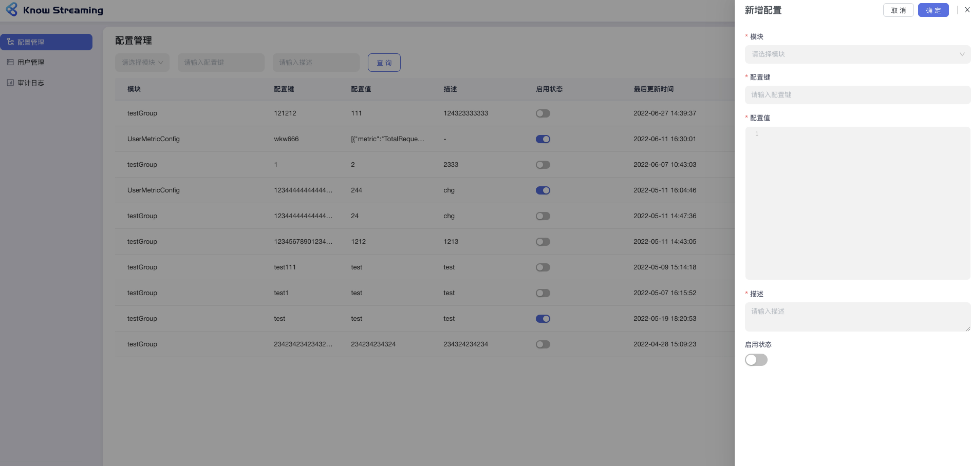Focus the 请输入配置键 field in the drawer
980x466 pixels.
tap(857, 95)
